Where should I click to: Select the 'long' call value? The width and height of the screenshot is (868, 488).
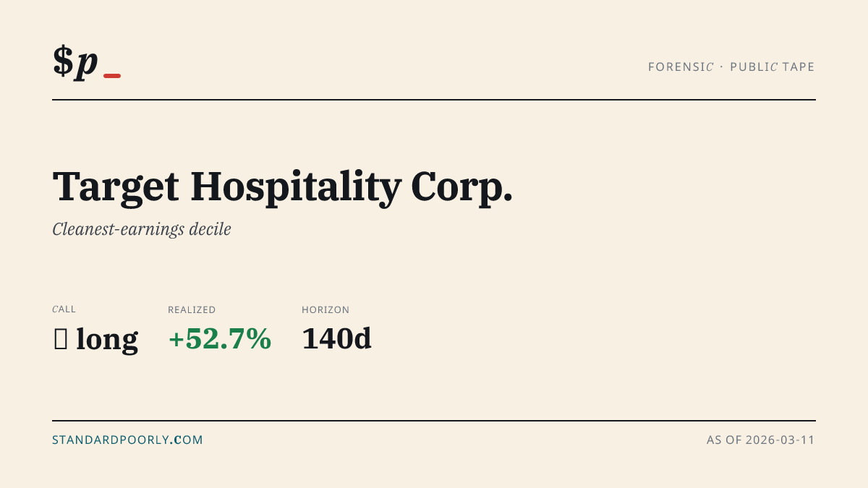[107, 339]
